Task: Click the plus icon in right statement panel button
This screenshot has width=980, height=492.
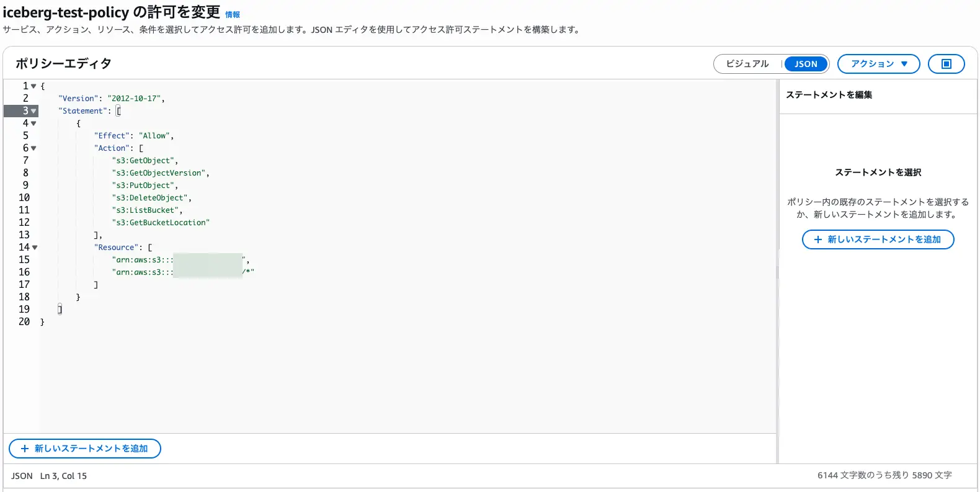Action: (817, 239)
